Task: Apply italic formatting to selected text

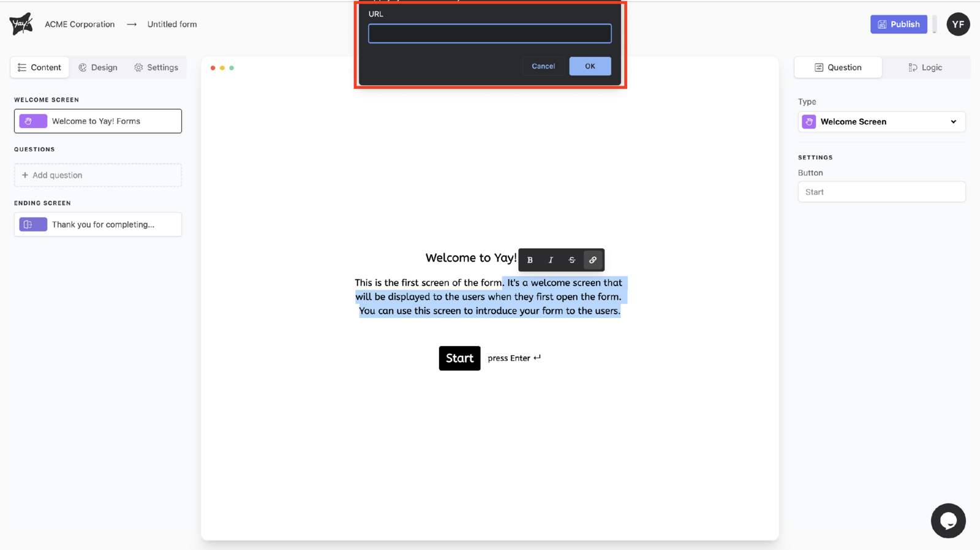Action: pyautogui.click(x=551, y=260)
